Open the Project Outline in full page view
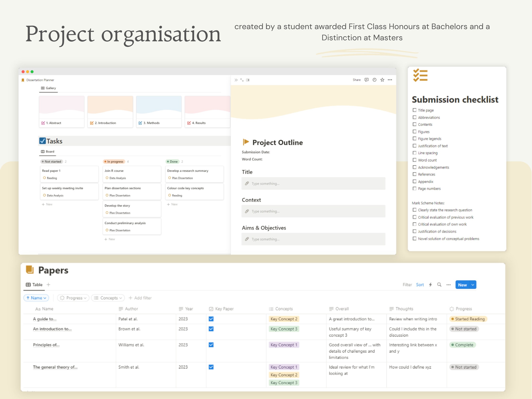The height and width of the screenshot is (399, 532). 242,80
